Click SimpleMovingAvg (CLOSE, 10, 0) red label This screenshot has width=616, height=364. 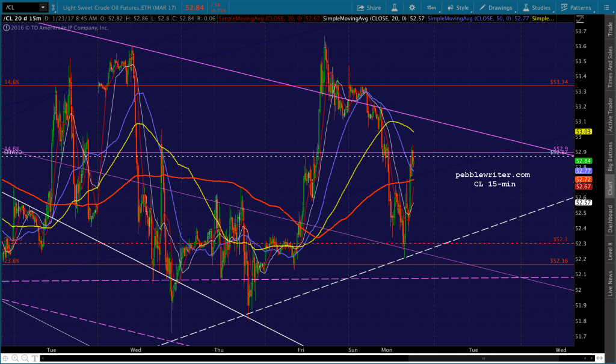(260, 19)
